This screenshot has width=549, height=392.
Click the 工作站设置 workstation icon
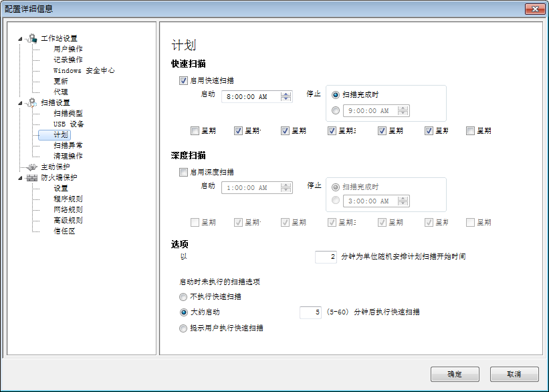[x=31, y=38]
